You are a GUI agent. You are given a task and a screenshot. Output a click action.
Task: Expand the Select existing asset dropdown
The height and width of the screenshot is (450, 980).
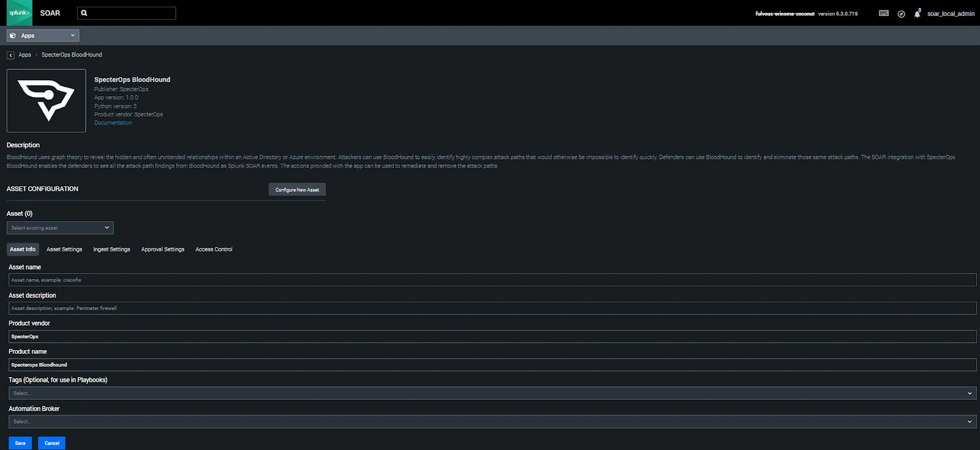point(60,228)
